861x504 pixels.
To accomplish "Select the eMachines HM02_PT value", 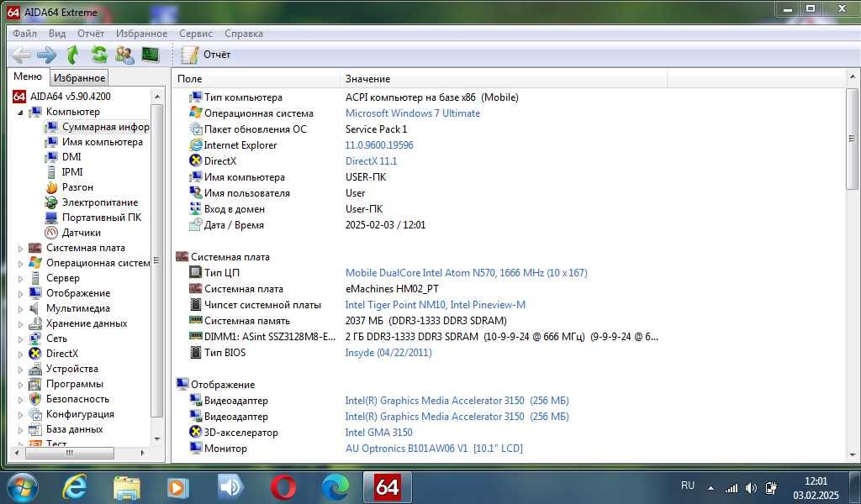I will [x=392, y=289].
